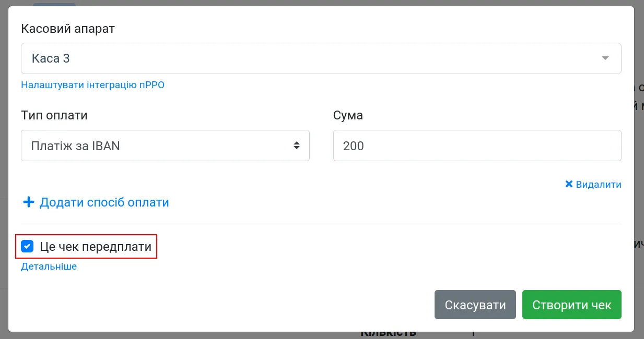Expand the Тип оплати select Платіж за IBAN
The height and width of the screenshot is (339, 644).
coord(165,146)
